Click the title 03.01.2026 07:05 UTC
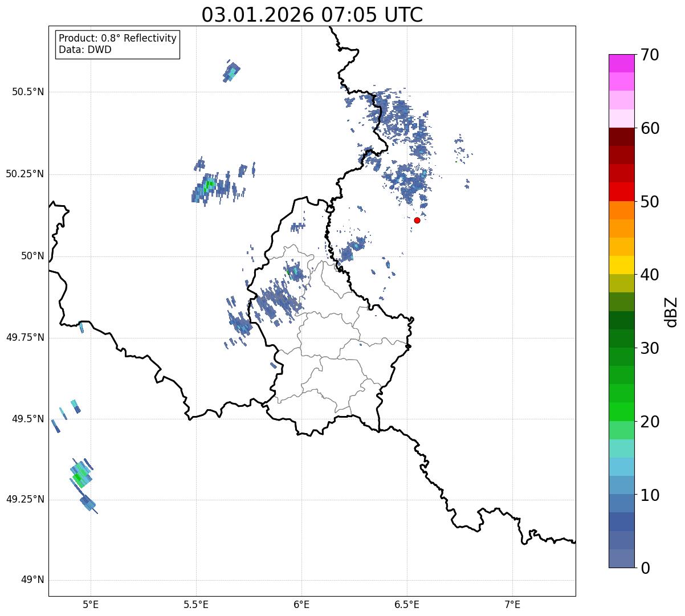Viewport: 685px width, 616px height. (x=312, y=15)
